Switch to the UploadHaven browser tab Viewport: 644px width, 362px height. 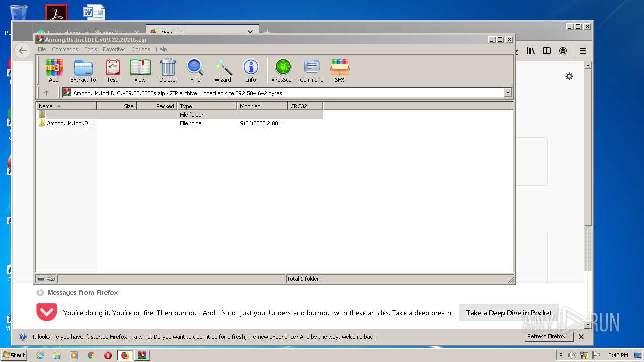click(x=88, y=32)
